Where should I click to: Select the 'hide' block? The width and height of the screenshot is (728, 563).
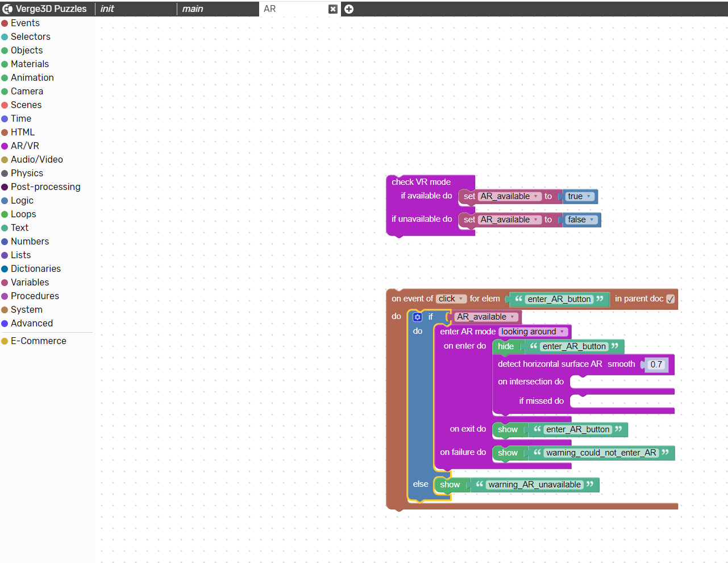506,346
